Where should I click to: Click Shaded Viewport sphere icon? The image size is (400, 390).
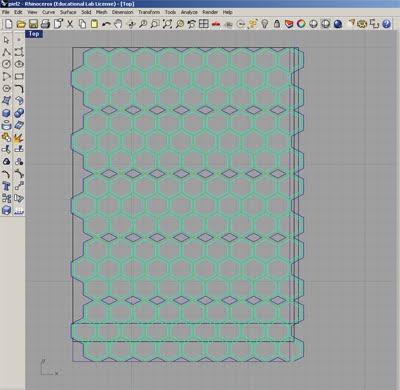pyautogui.click(x=313, y=24)
